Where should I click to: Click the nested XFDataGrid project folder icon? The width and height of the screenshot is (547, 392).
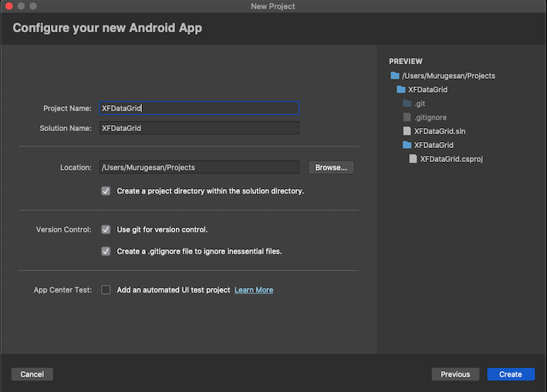pyautogui.click(x=407, y=145)
